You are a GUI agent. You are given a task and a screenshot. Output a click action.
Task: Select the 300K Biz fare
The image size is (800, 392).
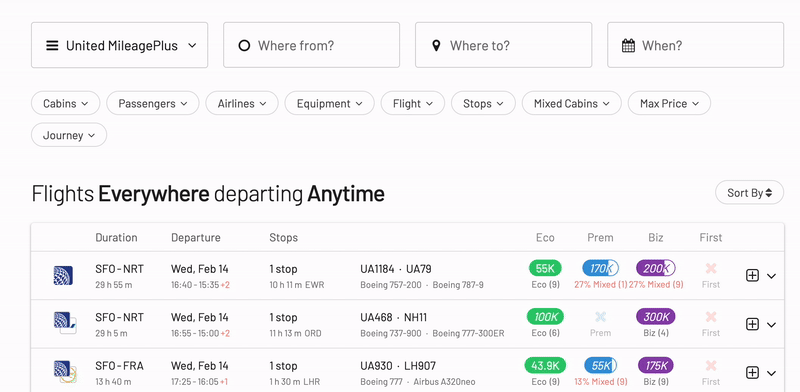(656, 316)
